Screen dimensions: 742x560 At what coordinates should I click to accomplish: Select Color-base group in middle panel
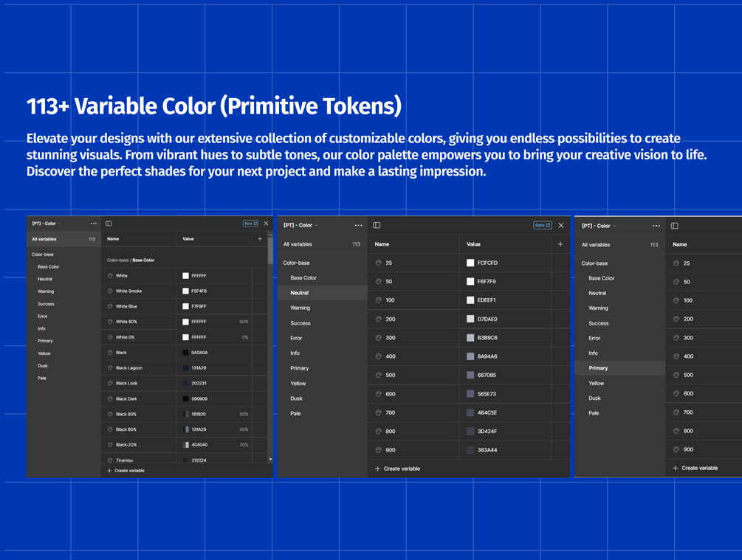pos(296,263)
